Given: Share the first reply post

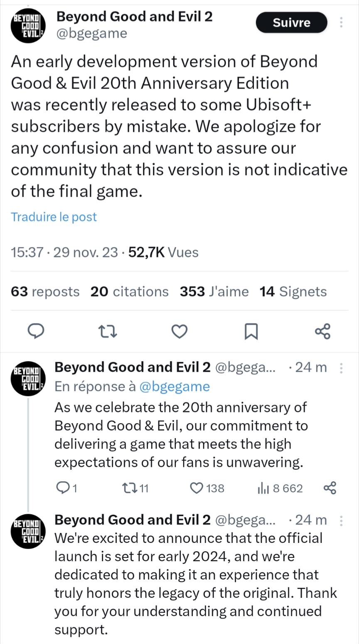Looking at the screenshot, I should (x=330, y=488).
